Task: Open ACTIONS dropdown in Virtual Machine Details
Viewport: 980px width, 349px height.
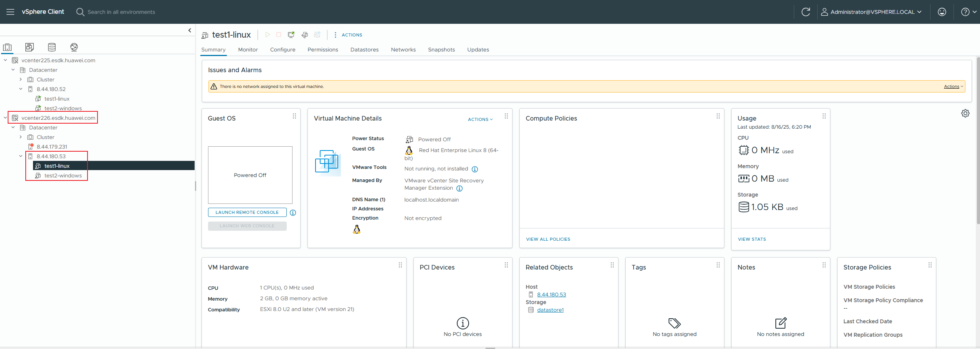Action: (x=480, y=119)
